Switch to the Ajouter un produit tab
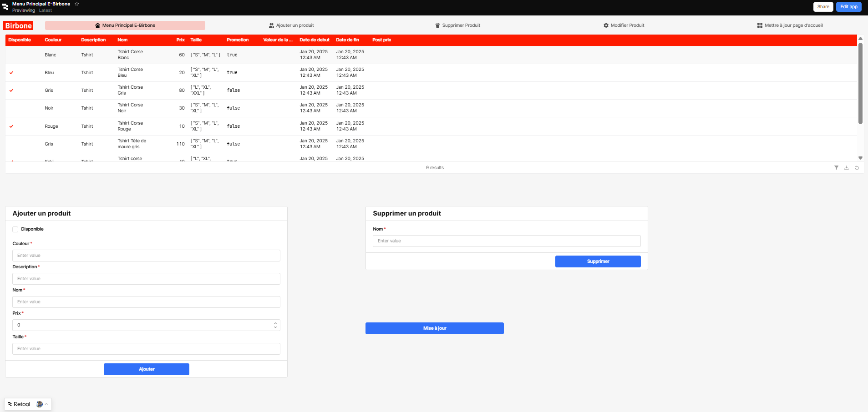Viewport: 868px width, 412px height. click(x=292, y=25)
